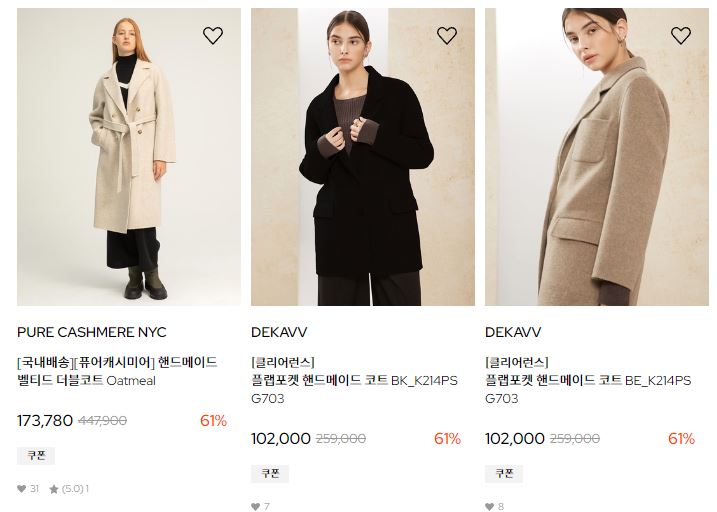This screenshot has width=717, height=512.
Task: Open DEKAVV brand above black coat
Action: point(279,332)
